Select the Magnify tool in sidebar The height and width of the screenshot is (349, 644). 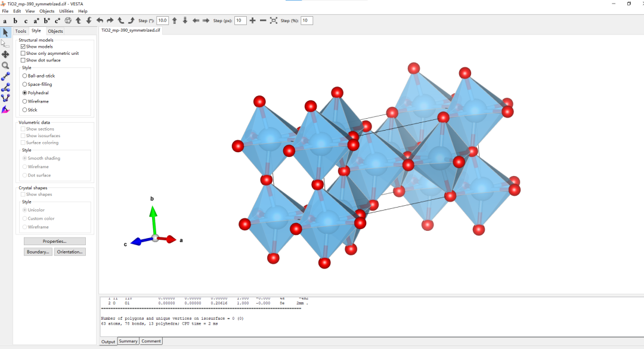pos(5,66)
